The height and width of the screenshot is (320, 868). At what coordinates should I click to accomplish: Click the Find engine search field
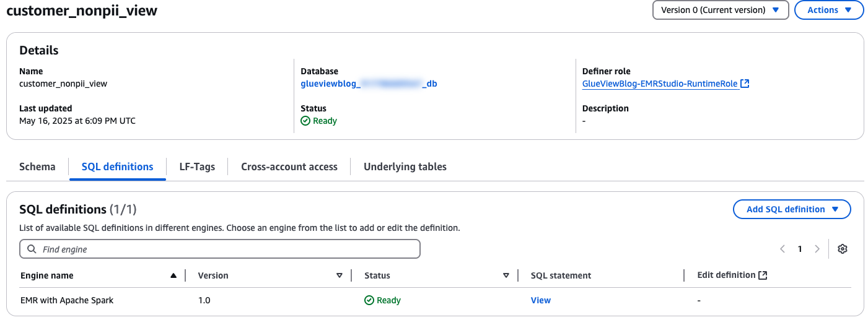click(x=220, y=249)
